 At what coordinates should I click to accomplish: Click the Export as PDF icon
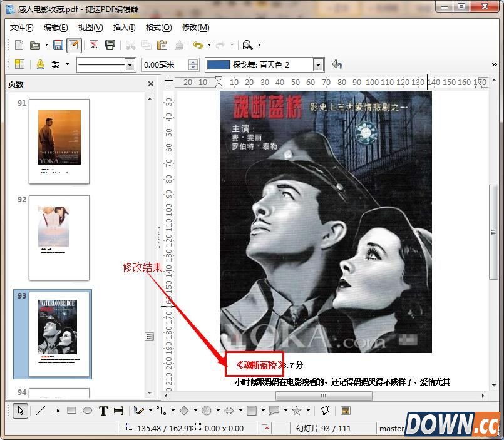click(93, 45)
